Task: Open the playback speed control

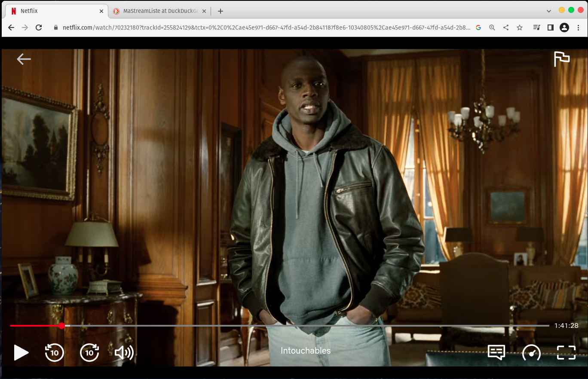Action: click(x=531, y=352)
